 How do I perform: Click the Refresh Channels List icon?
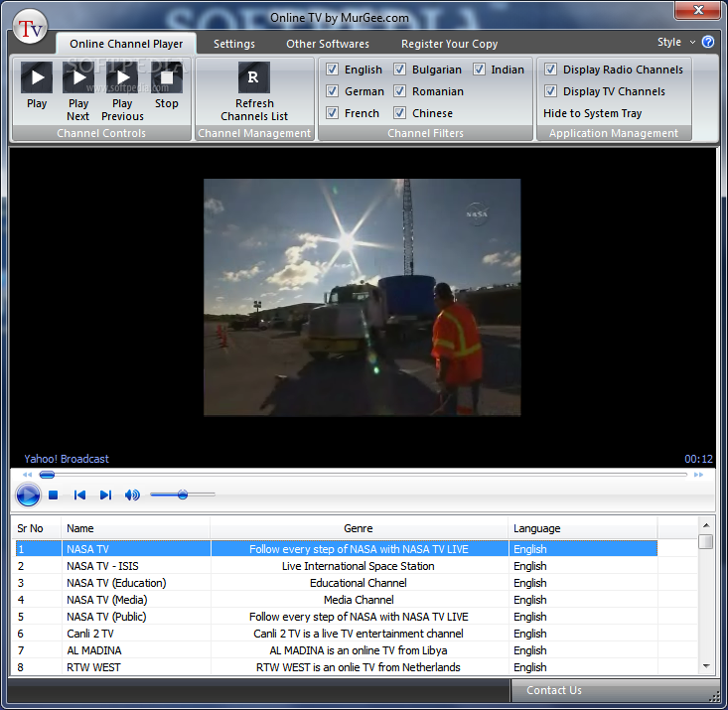pos(254,77)
